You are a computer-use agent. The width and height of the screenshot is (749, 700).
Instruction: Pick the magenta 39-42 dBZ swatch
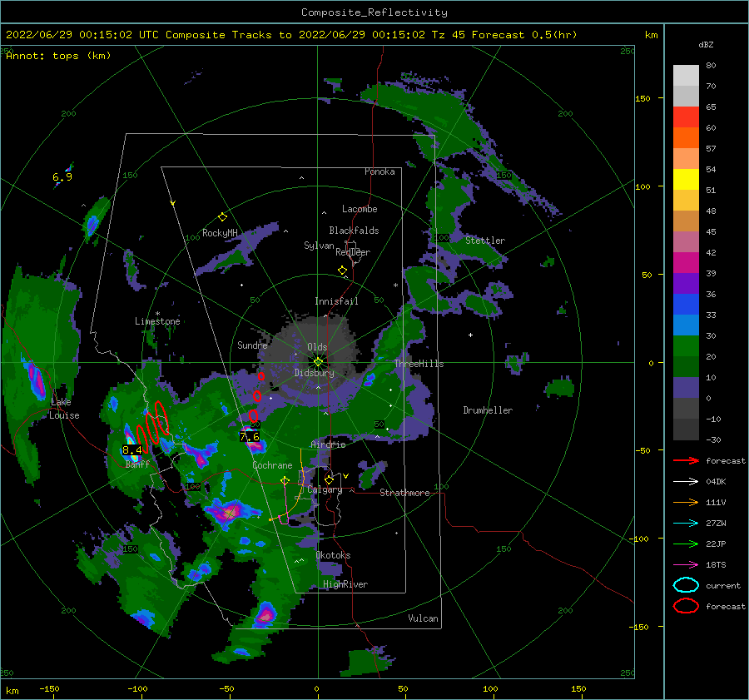click(x=686, y=263)
